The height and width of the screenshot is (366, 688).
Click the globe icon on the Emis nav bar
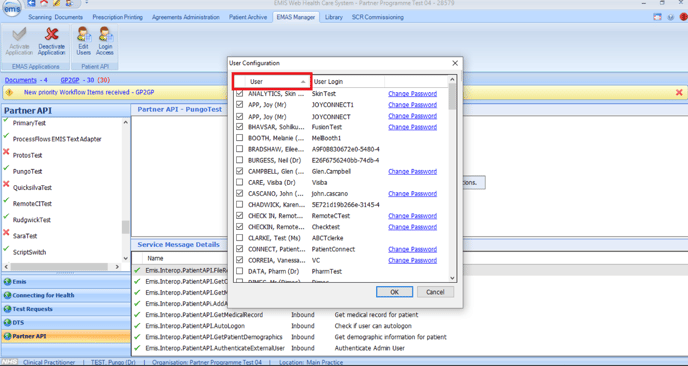click(x=7, y=282)
